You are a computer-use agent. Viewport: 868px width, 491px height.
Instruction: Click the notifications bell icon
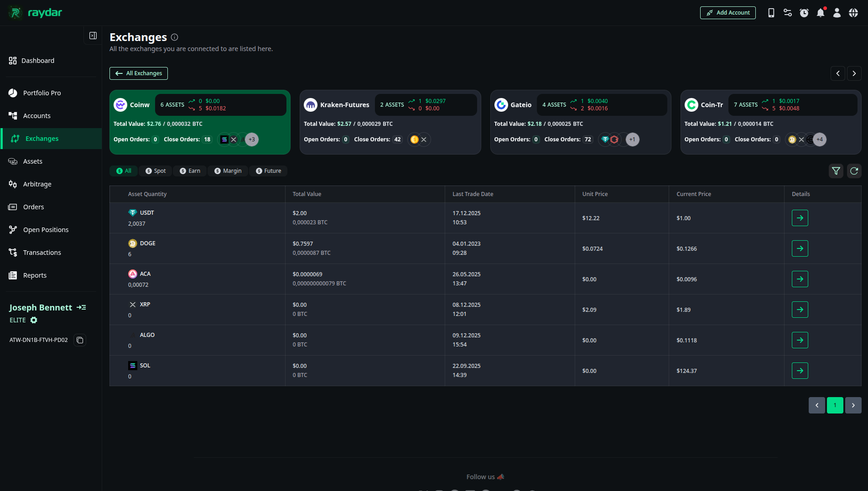820,12
